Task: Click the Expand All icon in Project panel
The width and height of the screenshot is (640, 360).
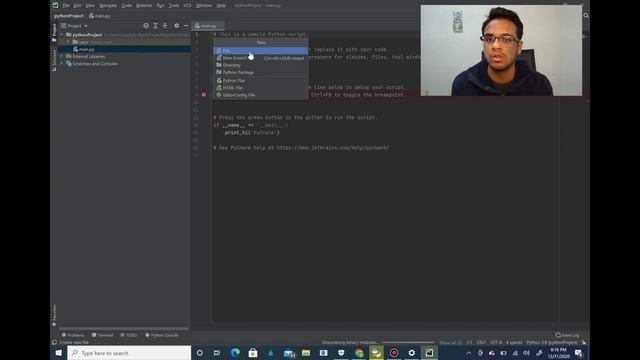Action: (156, 26)
